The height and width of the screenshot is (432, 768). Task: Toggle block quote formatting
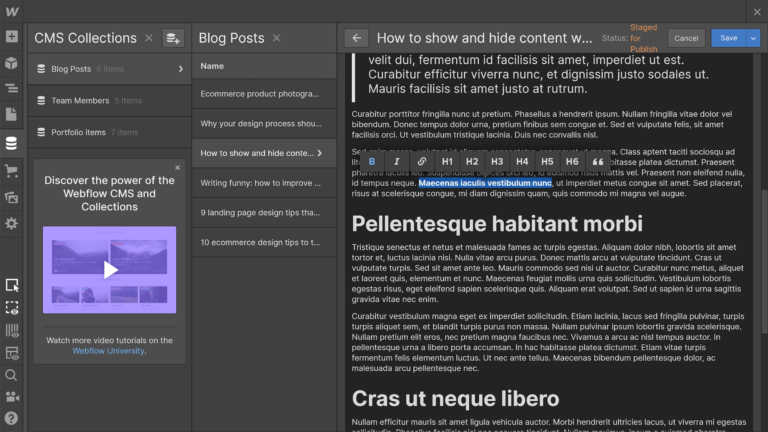598,161
